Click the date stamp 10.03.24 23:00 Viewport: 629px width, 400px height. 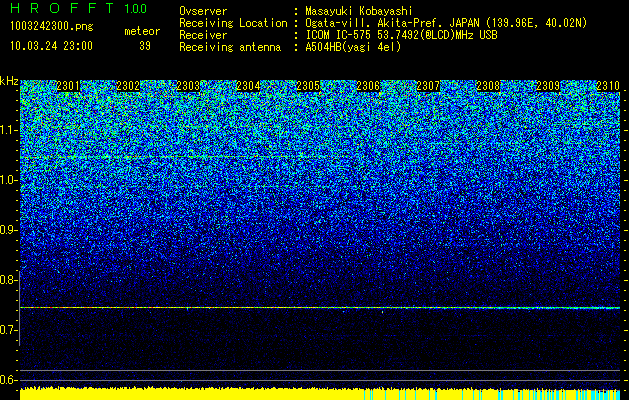pos(51,46)
